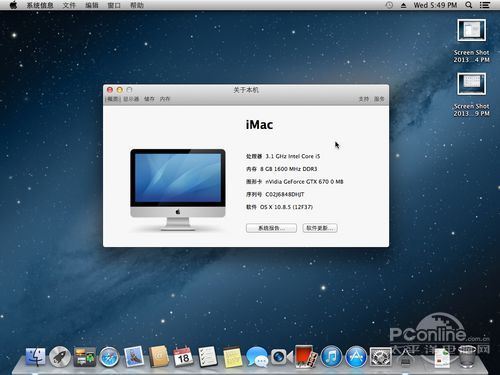Open the 文件 menu

click(x=69, y=5)
